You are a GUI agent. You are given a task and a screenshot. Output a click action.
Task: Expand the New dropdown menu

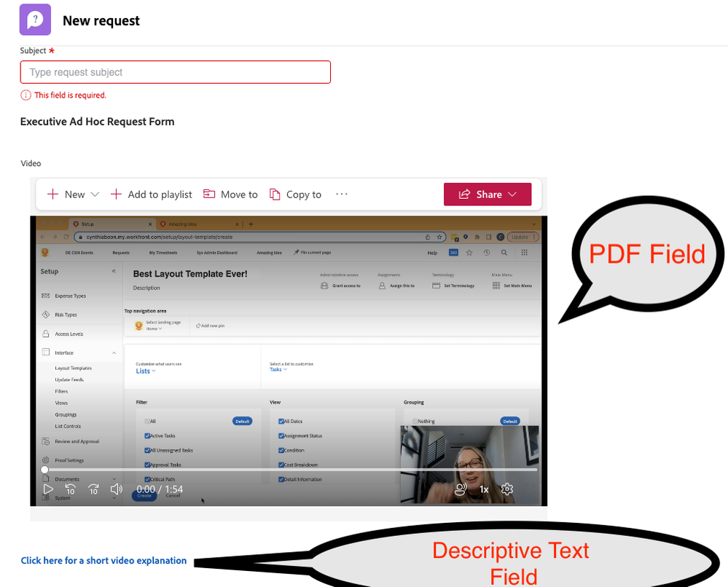(x=73, y=194)
